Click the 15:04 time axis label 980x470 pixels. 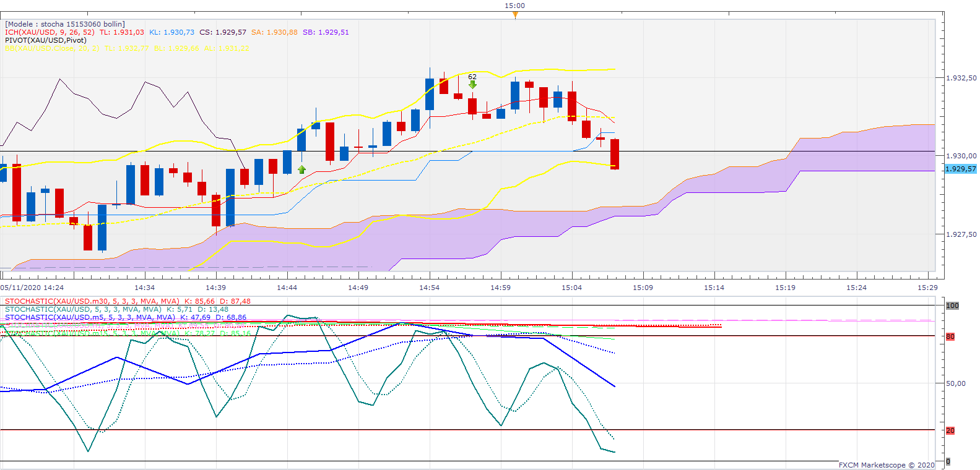pos(572,288)
